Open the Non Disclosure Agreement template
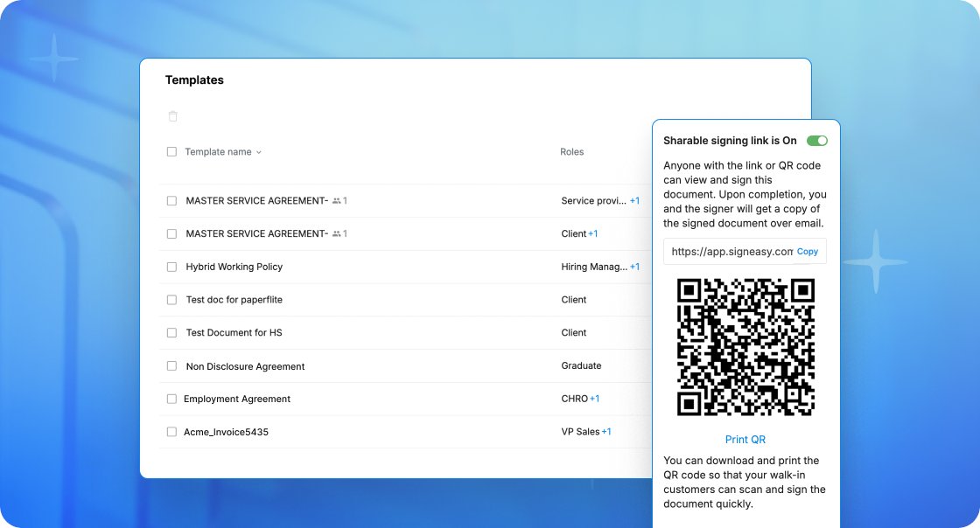This screenshot has width=980, height=528. point(246,366)
